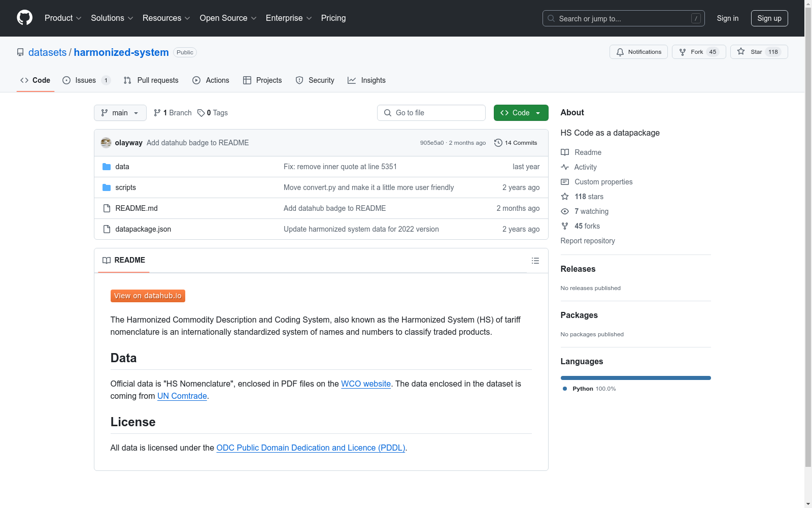
Task: Click the Python 100.0% language link
Action: pos(589,389)
